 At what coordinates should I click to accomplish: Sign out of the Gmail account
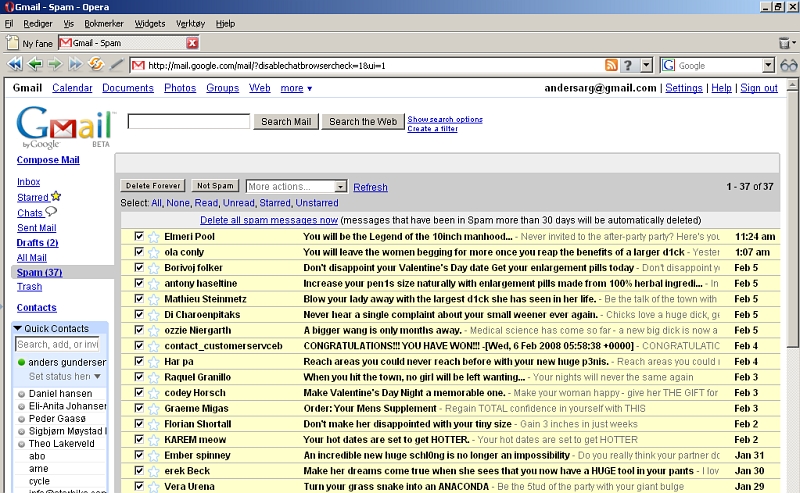click(x=759, y=88)
